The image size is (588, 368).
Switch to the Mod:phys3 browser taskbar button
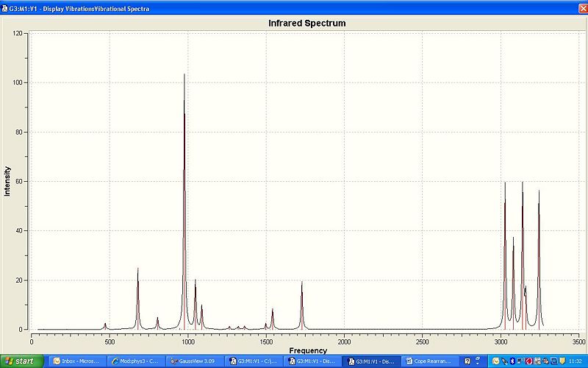[136, 361]
